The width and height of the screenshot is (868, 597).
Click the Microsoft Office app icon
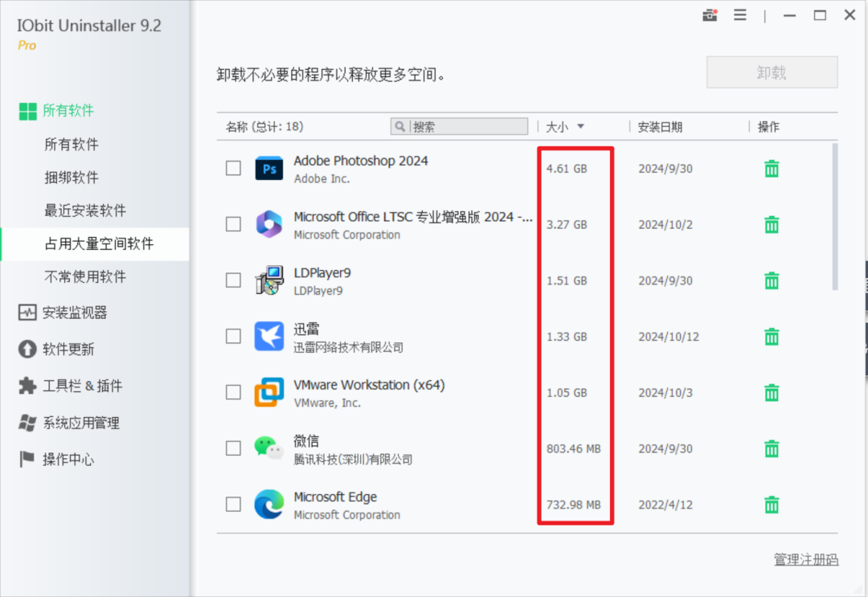269,224
